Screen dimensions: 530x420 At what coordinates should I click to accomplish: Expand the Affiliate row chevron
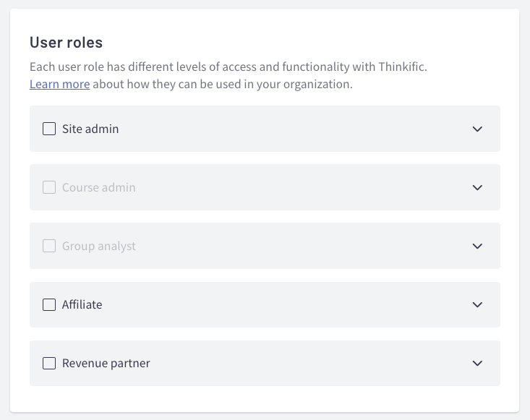tap(477, 304)
